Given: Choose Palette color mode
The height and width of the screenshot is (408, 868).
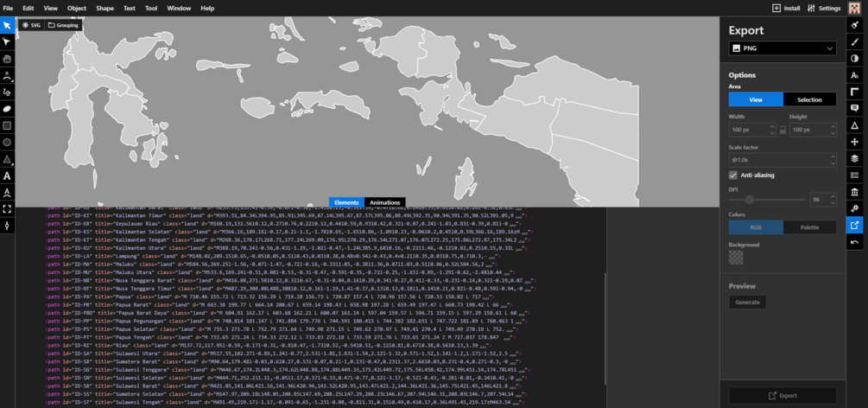Looking at the screenshot, I should point(809,226).
